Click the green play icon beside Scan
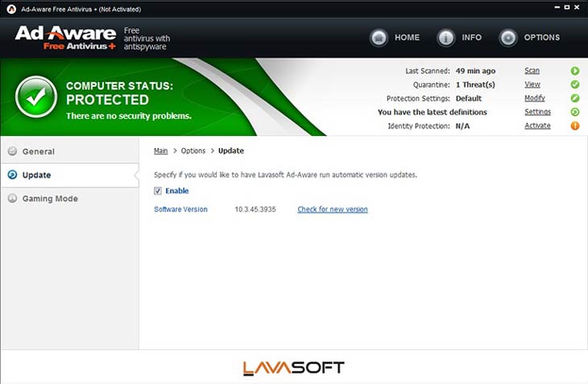Viewport: 588px width, 384px height. pyautogui.click(x=575, y=71)
